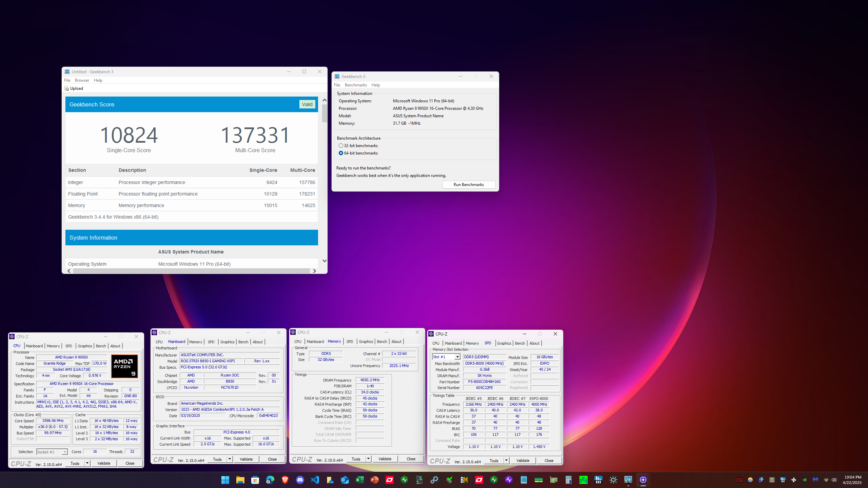Open PowerPoint from taskbar
This screenshot has width=868, height=488.
pyautogui.click(x=374, y=480)
